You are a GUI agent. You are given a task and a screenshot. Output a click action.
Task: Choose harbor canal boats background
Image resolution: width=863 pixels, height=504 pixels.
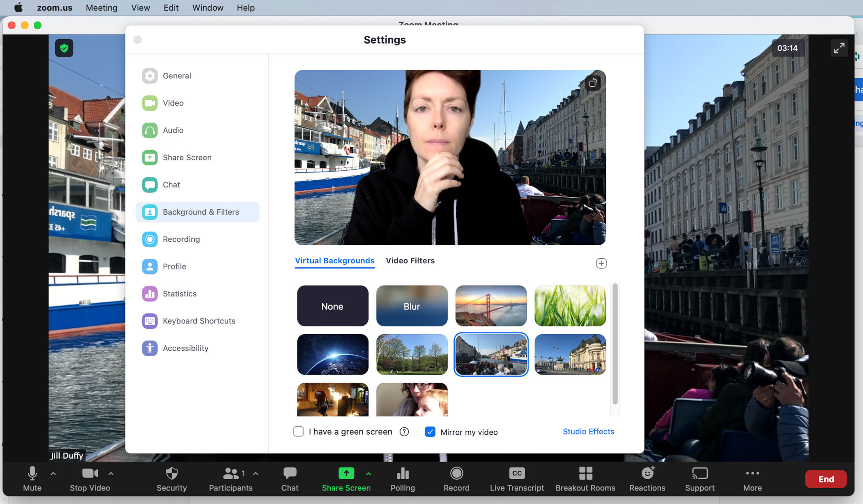pos(491,354)
